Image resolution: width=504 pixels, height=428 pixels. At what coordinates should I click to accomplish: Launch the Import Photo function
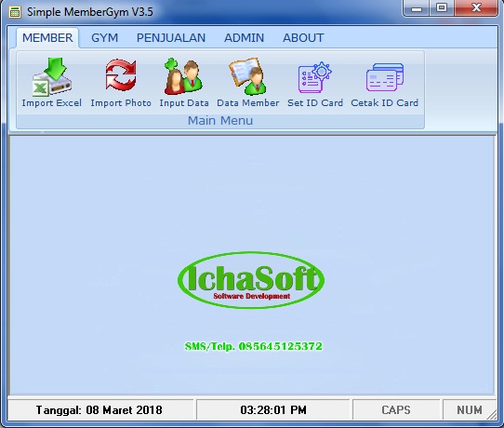click(x=121, y=83)
